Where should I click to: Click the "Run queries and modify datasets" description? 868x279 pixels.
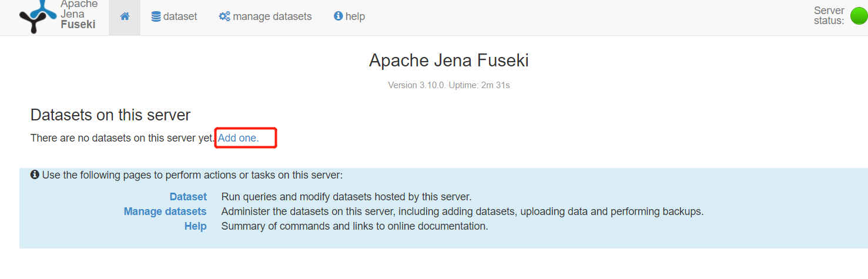[346, 197]
